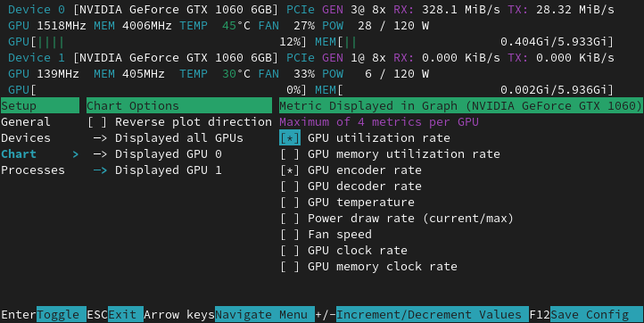Click Device 0 power 28 / 120 W
Image resolution: width=644 pixels, height=323 pixels.
[x=393, y=26]
